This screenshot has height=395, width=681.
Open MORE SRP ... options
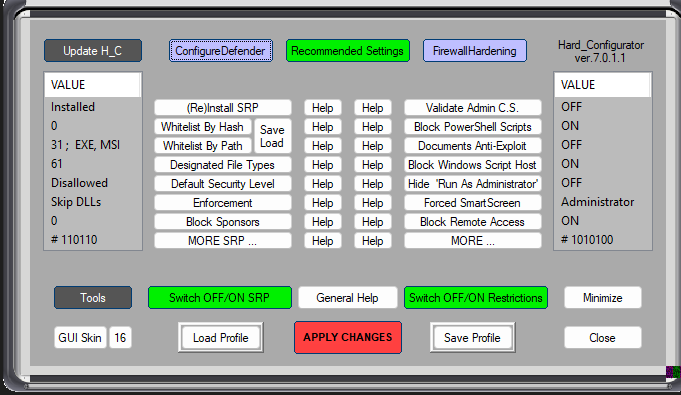coord(223,241)
